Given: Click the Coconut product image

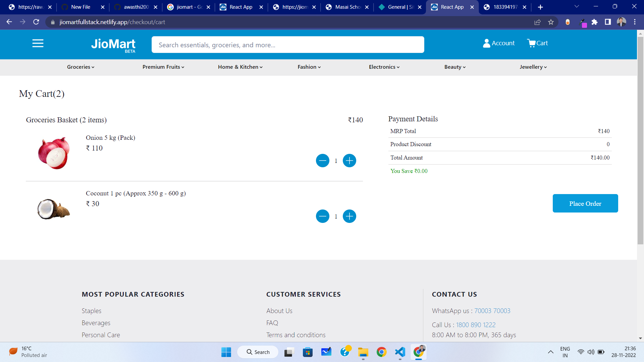Looking at the screenshot, I should pyautogui.click(x=54, y=209).
